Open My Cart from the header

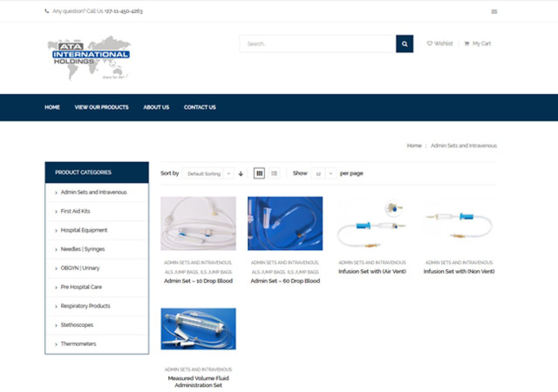tap(478, 44)
